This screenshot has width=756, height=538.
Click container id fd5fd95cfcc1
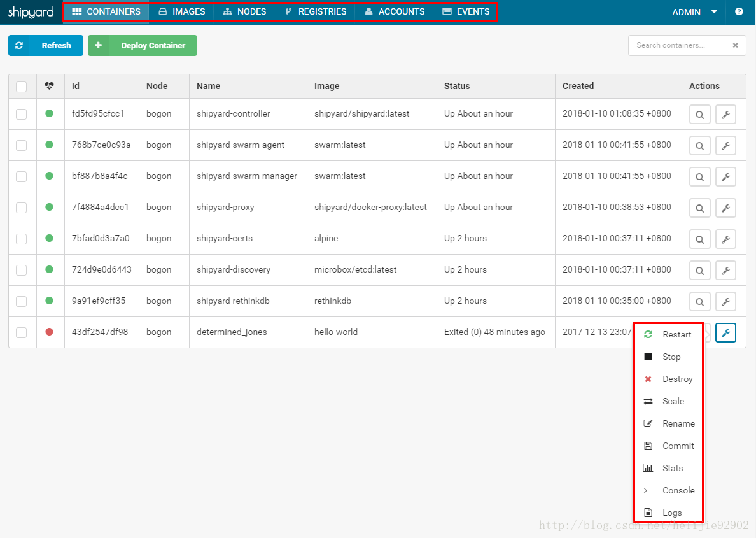point(99,113)
